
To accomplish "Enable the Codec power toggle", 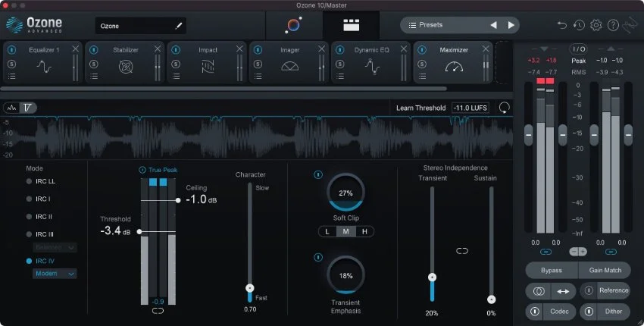I will 534,311.
